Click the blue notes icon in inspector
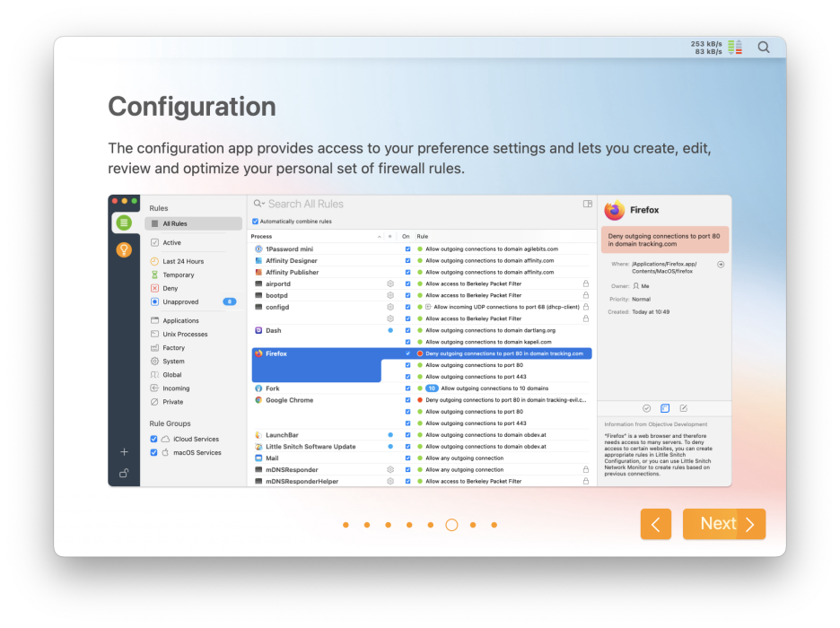The image size is (840, 628). pyautogui.click(x=665, y=408)
